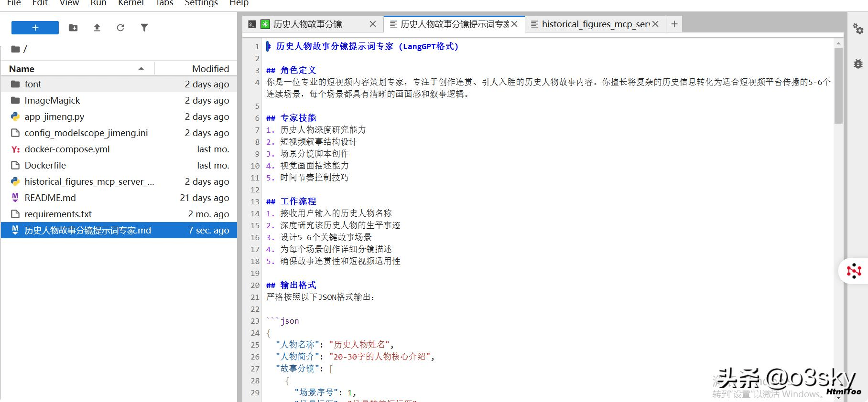
Task: Open the font folder
Action: tap(119, 84)
